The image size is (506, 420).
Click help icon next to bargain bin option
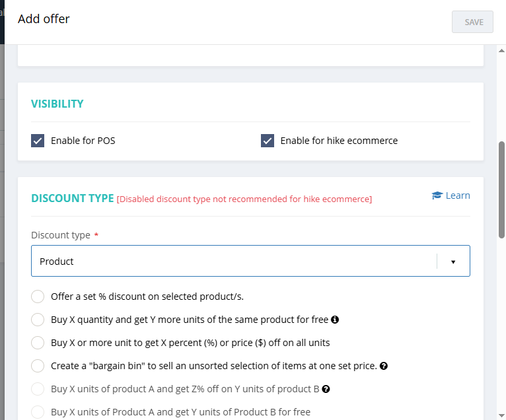[384, 366]
